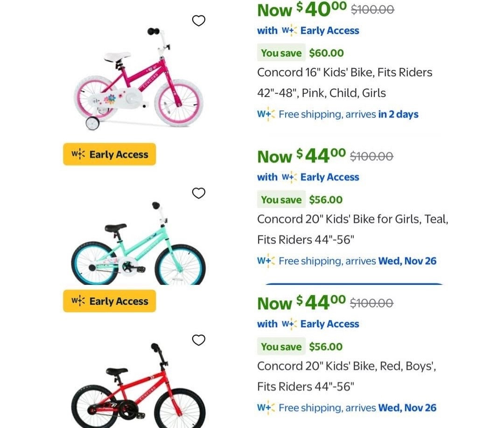504x428 pixels.
Task: Favorite the teal Concord 20" bike heart
Action: coord(199,193)
